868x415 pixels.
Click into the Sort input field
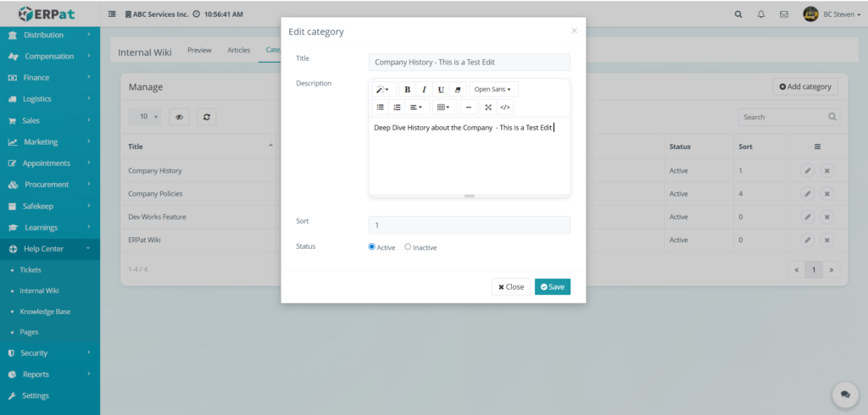tap(469, 225)
